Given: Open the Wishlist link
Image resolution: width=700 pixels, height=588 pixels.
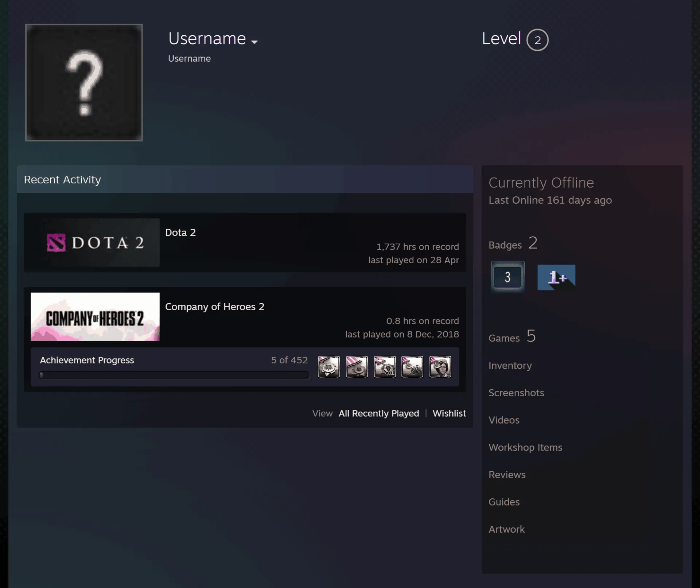Looking at the screenshot, I should [449, 413].
